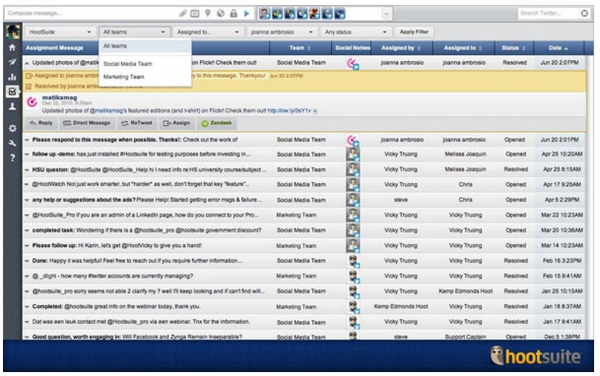Click social network avatar in 'follow up -demo' row
600x376 pixels.
(x=352, y=155)
